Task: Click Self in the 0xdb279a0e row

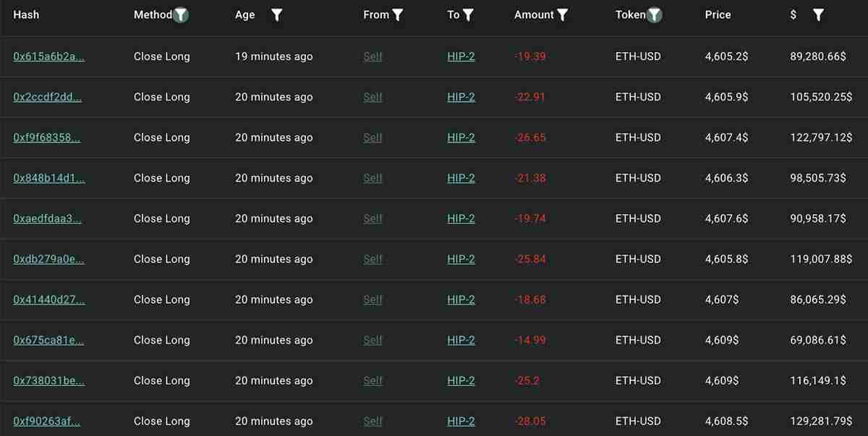Action: [373, 258]
